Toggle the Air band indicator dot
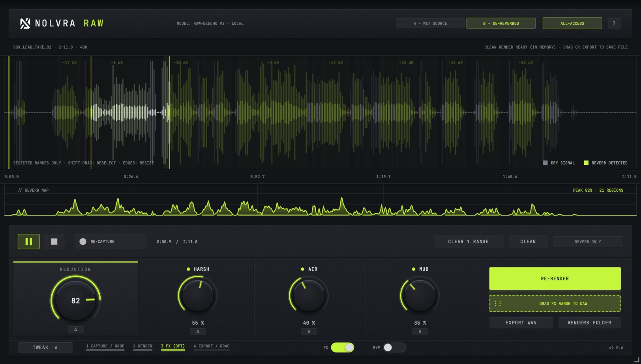 click(302, 269)
